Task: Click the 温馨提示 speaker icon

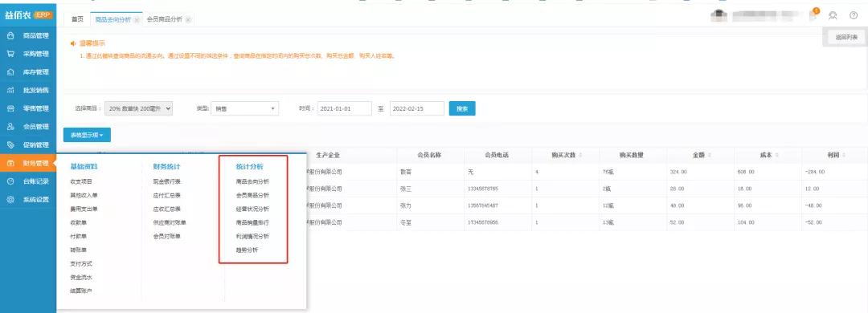Action: (x=73, y=43)
